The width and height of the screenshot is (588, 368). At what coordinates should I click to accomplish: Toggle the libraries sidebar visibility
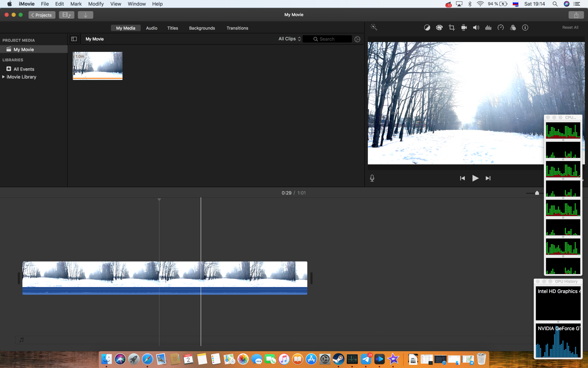pyautogui.click(x=74, y=39)
